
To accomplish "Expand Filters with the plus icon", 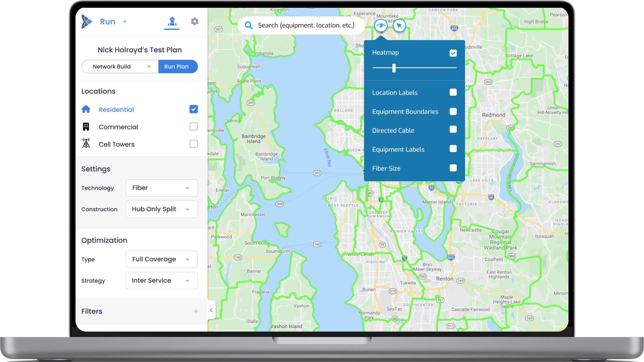I will pos(196,311).
